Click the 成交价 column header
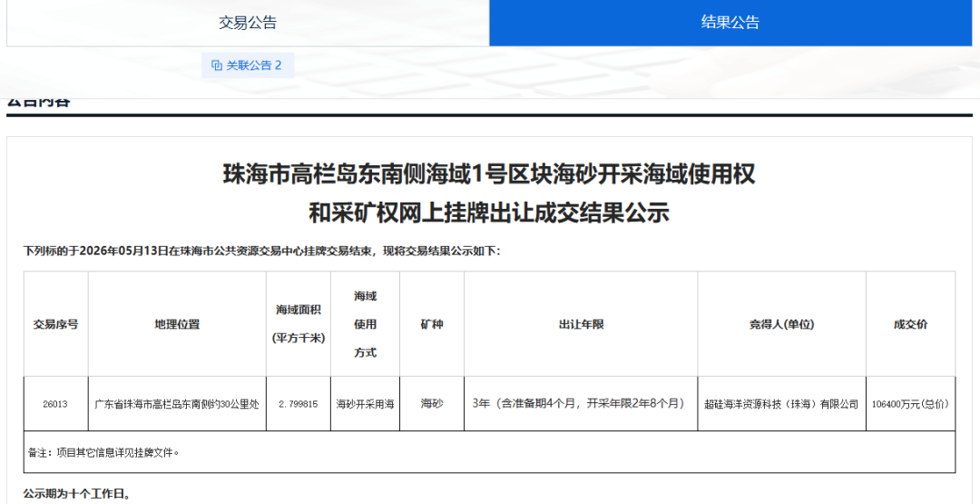Viewport: 980px width, 504px height. 911,324
